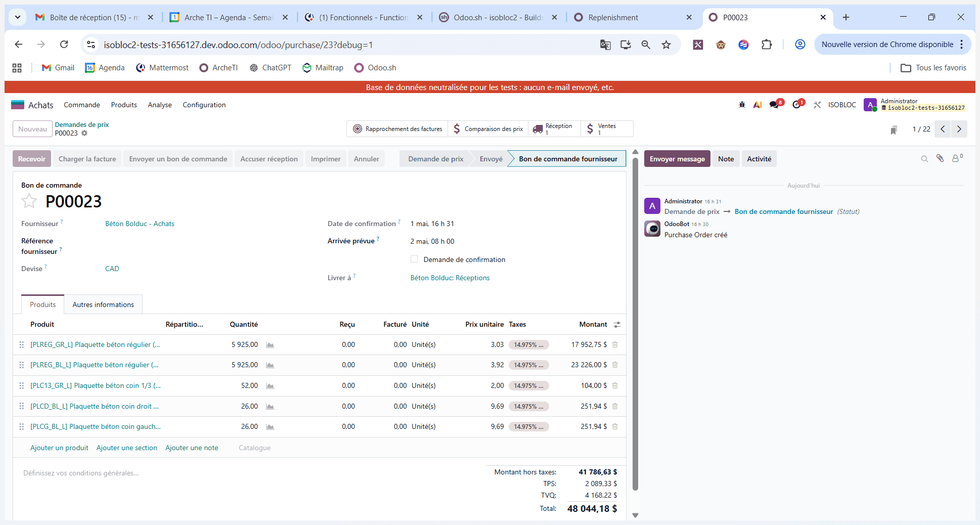This screenshot has height=525, width=980.
Task: Open the Béton Bolduc - Achats supplier link
Action: 140,224
